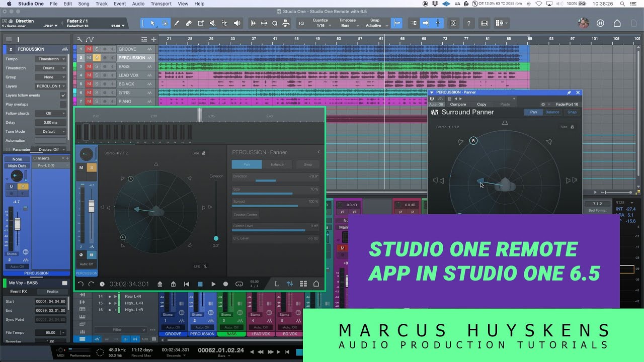Toggle Loop in Remote app transport
Viewport: 644px width, 362px height.
pos(239,284)
